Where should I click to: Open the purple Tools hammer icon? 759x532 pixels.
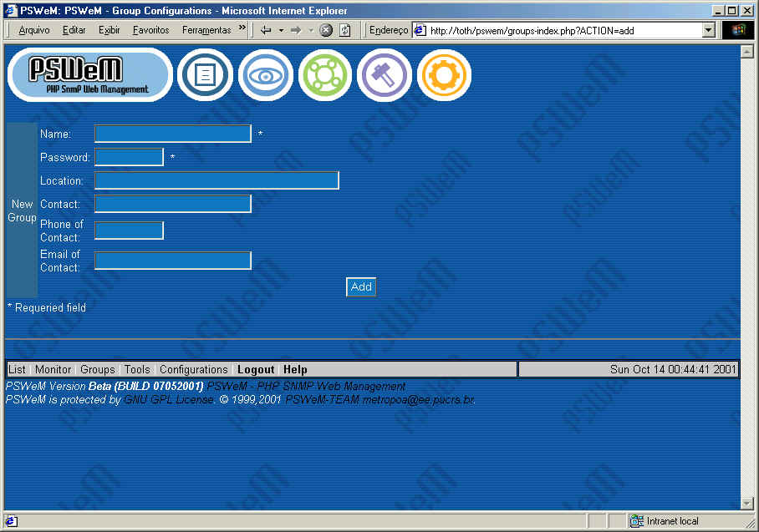(x=385, y=75)
